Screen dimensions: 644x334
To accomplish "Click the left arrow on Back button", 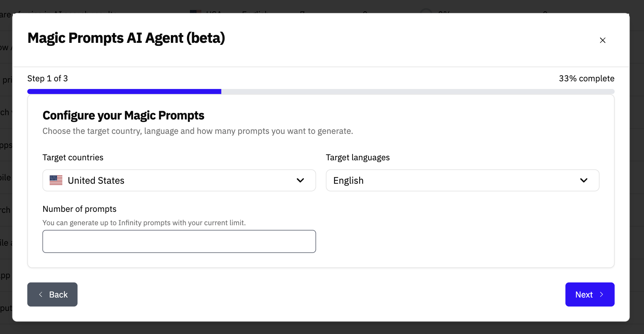I will (x=41, y=295).
